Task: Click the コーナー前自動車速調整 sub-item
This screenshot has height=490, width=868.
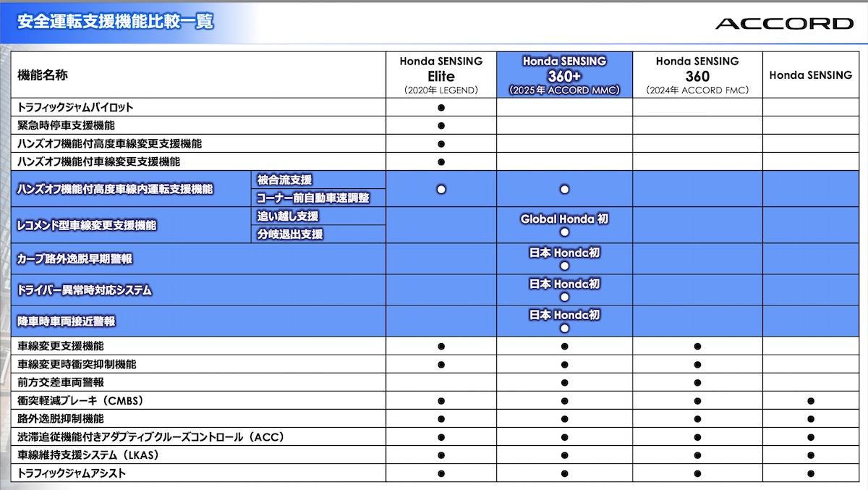Action: (x=312, y=198)
